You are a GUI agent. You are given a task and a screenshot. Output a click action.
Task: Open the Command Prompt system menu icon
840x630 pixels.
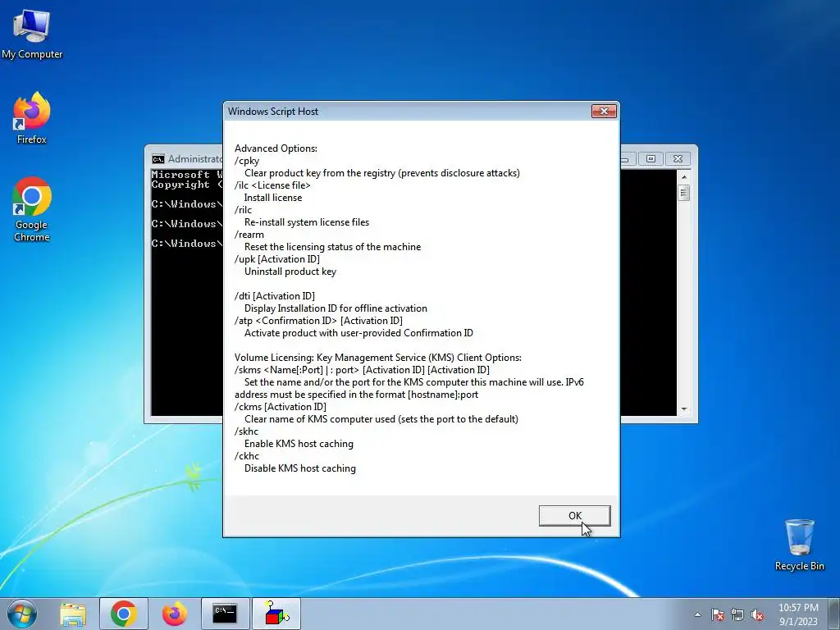[x=157, y=159]
